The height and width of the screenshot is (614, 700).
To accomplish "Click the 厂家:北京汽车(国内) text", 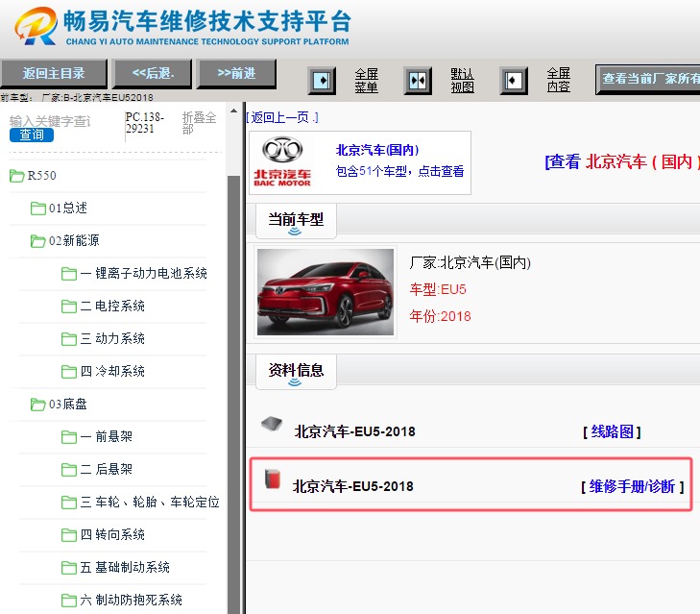I will click(x=471, y=262).
